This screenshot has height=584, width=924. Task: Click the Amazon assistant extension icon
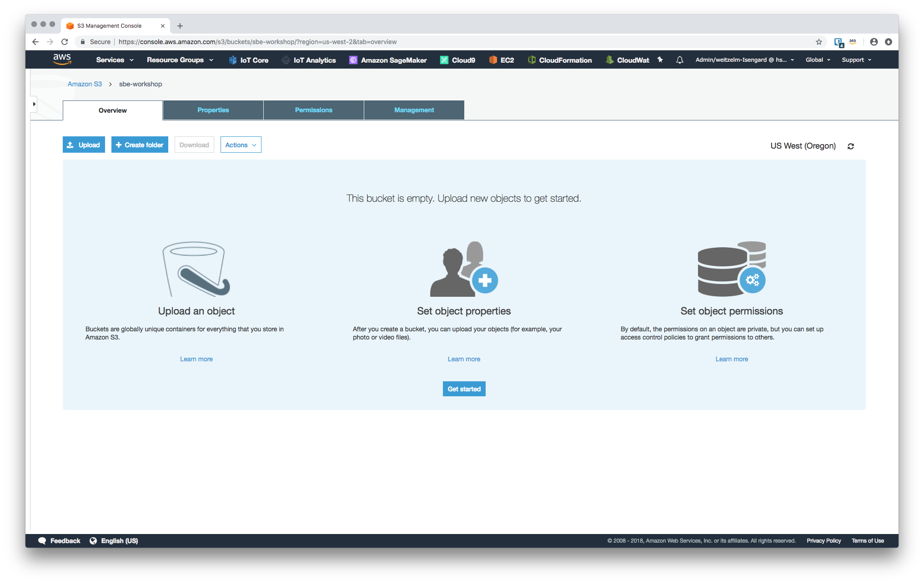(x=853, y=42)
